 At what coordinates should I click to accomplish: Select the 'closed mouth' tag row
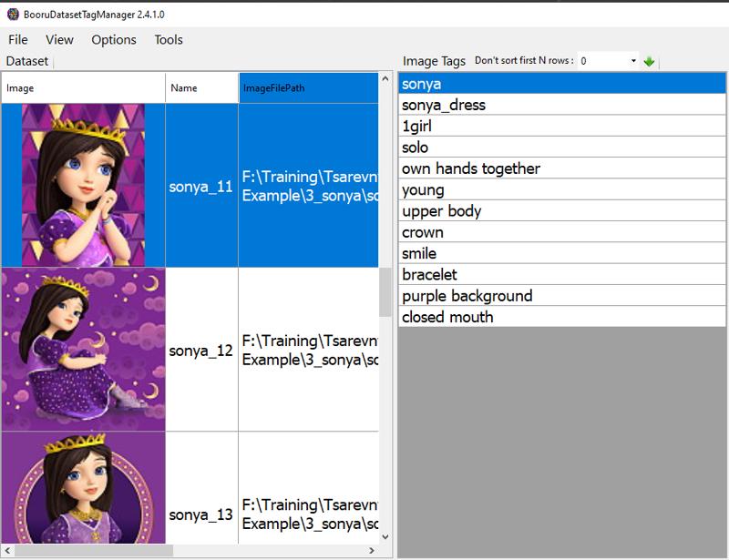click(x=561, y=317)
